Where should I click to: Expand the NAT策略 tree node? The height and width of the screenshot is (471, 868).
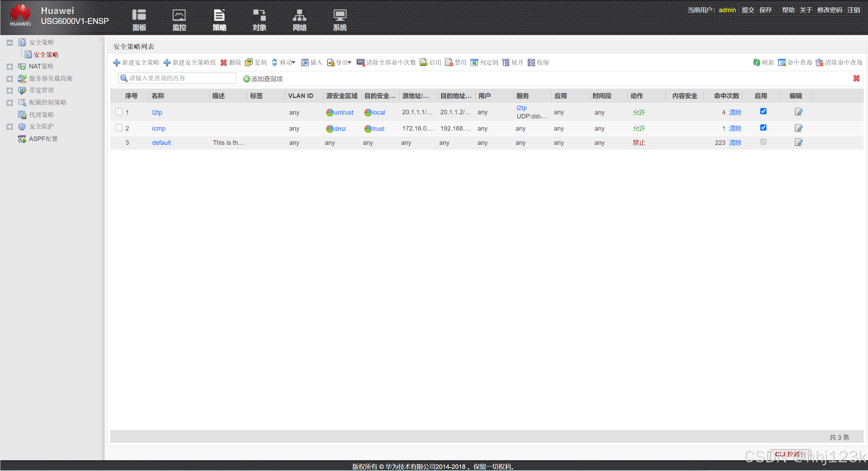click(10, 67)
